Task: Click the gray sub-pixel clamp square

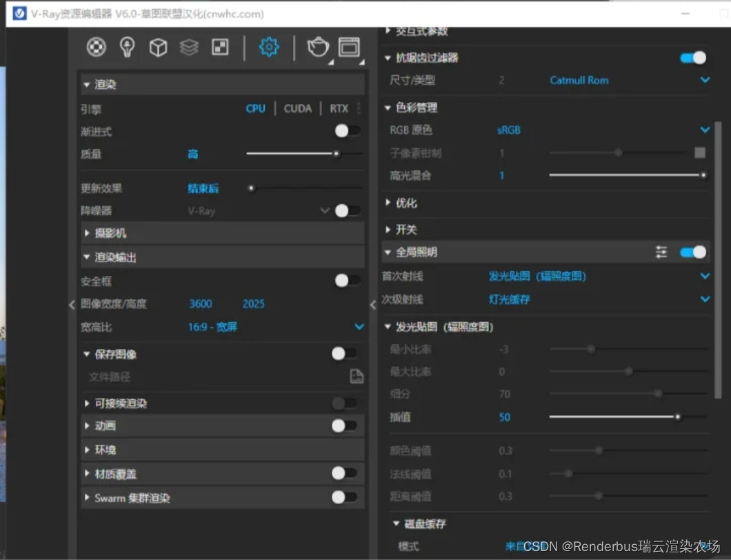Action: [x=700, y=152]
